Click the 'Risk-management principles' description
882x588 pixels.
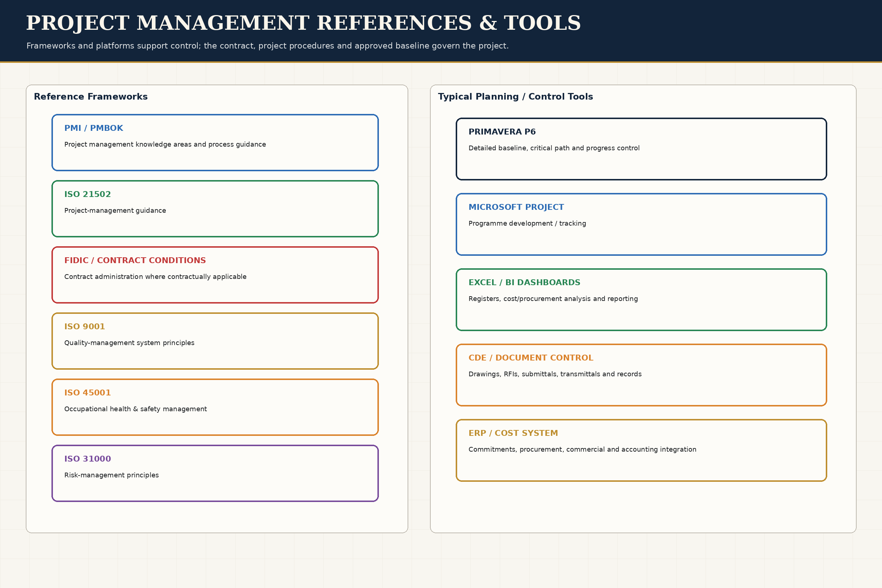tap(111, 475)
